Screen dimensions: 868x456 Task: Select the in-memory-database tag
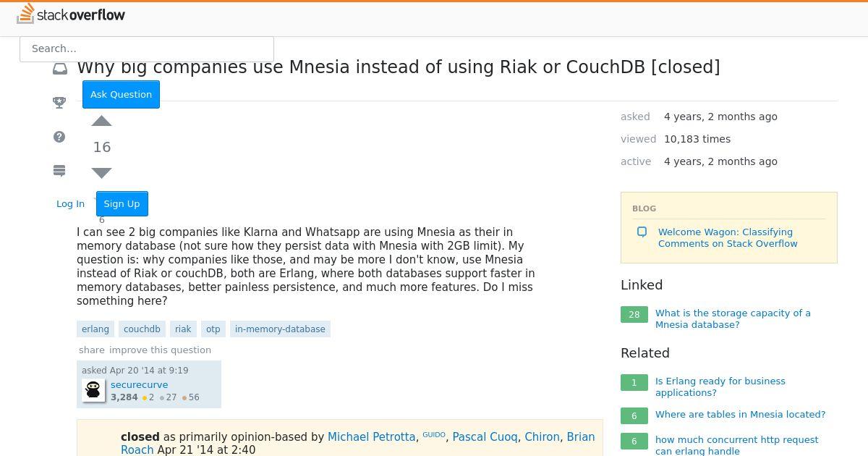280,329
